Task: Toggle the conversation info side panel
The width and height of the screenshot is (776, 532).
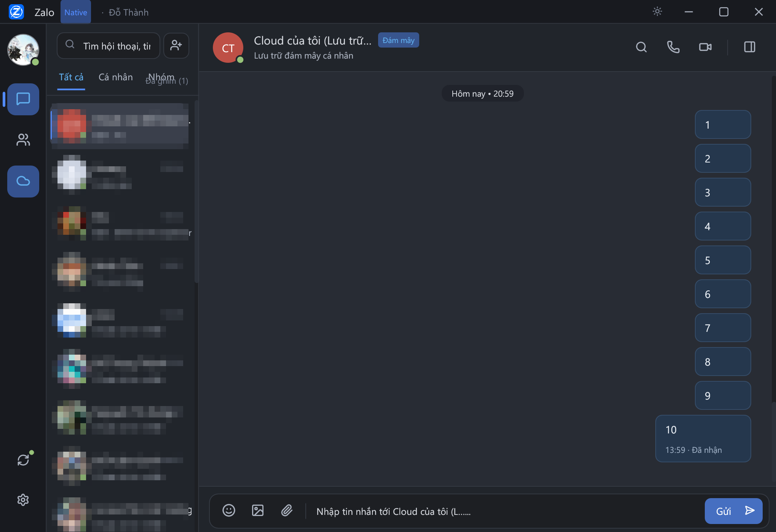Action: [749, 47]
